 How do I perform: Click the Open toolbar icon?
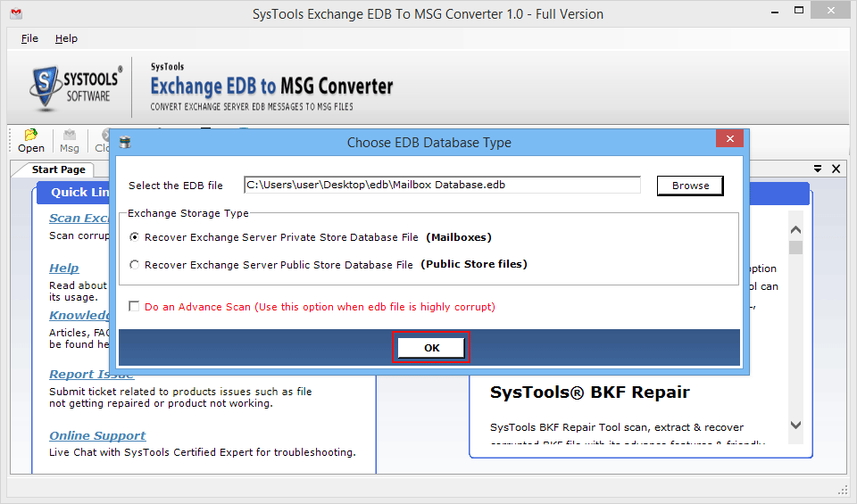coord(30,140)
